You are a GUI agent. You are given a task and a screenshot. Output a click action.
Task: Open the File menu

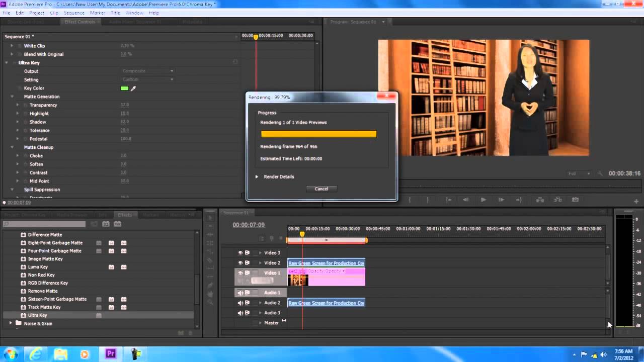[7, 13]
